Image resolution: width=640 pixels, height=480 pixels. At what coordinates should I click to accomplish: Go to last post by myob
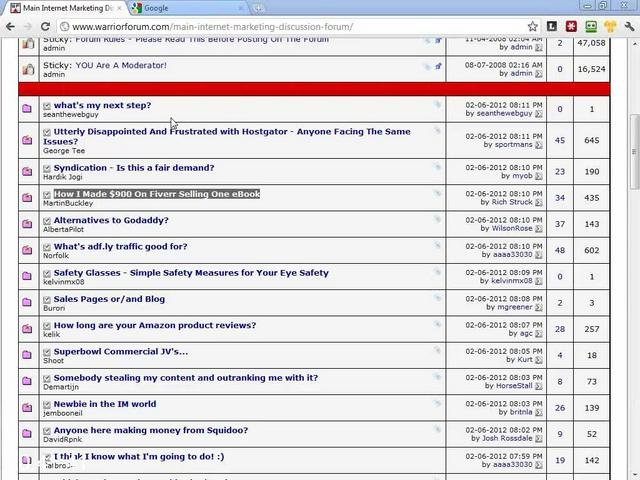539,176
